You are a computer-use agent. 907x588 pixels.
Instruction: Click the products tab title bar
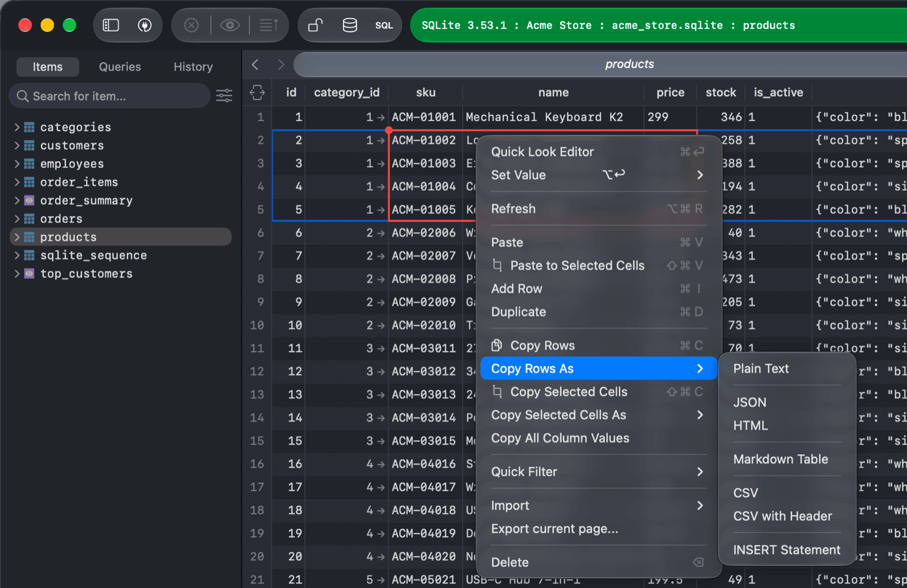tap(600, 65)
